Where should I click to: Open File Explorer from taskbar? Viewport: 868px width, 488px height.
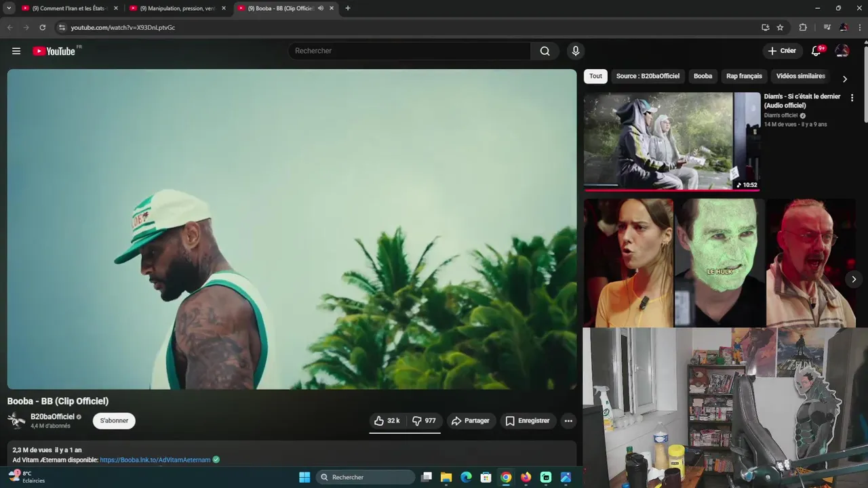pyautogui.click(x=446, y=477)
